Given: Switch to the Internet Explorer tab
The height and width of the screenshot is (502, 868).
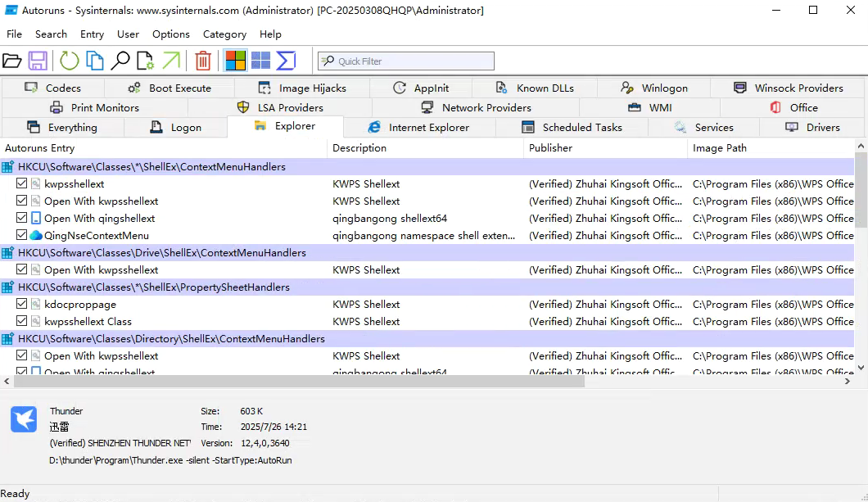Looking at the screenshot, I should coord(419,127).
